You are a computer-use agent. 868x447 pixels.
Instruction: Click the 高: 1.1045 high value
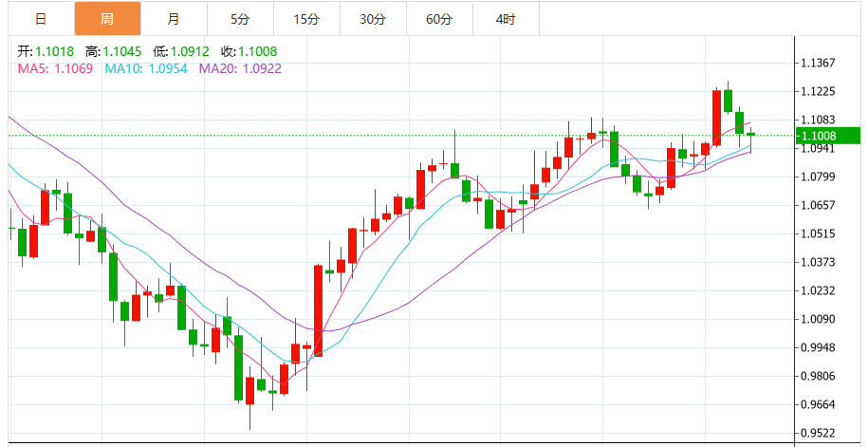114,52
